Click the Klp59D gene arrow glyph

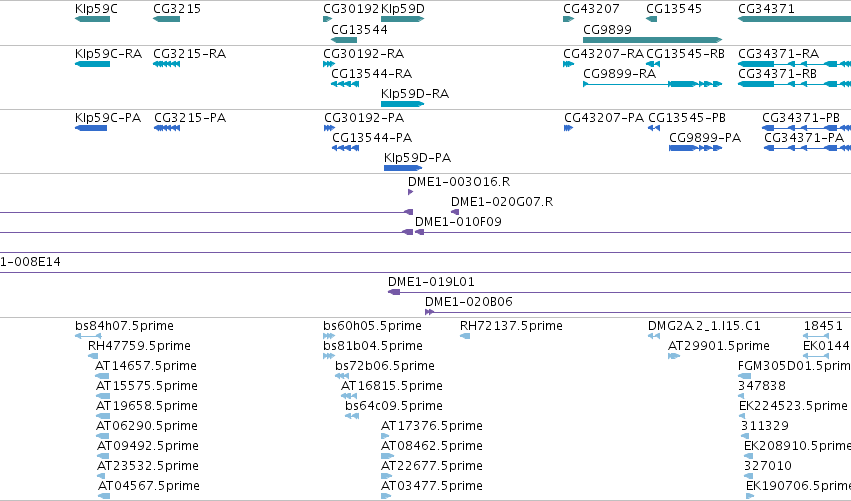(x=402, y=19)
